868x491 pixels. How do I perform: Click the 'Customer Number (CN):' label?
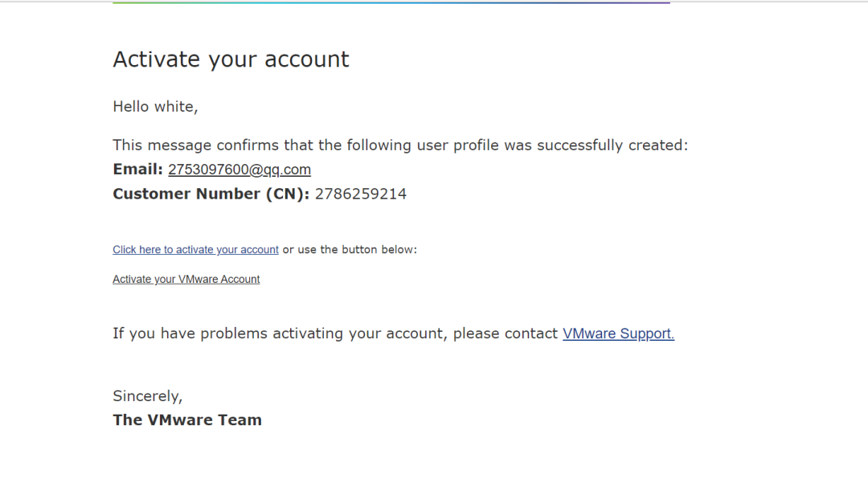tap(211, 194)
